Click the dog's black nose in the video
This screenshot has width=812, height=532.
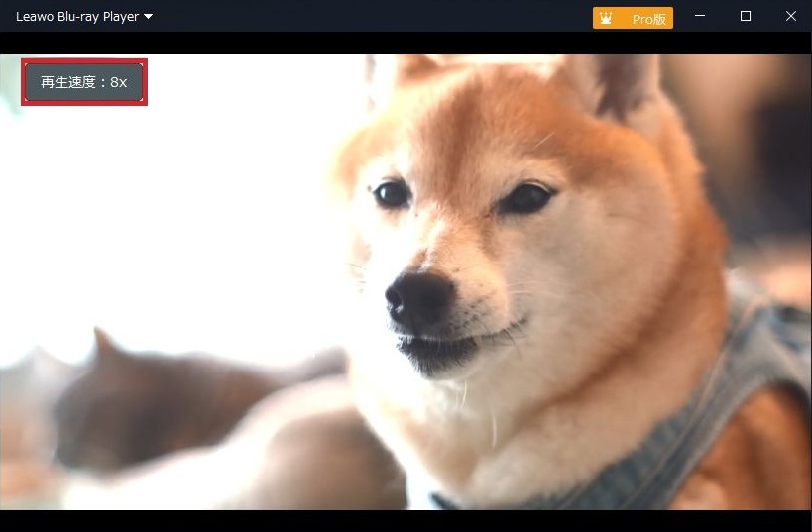click(418, 297)
